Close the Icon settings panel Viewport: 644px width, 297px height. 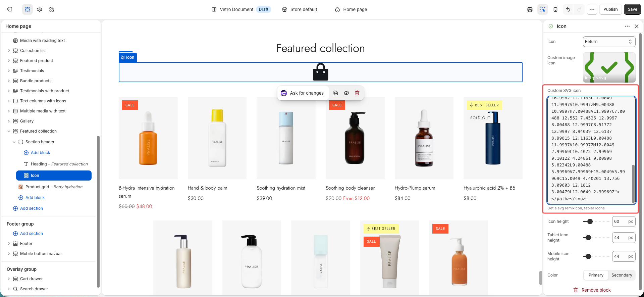(x=637, y=26)
